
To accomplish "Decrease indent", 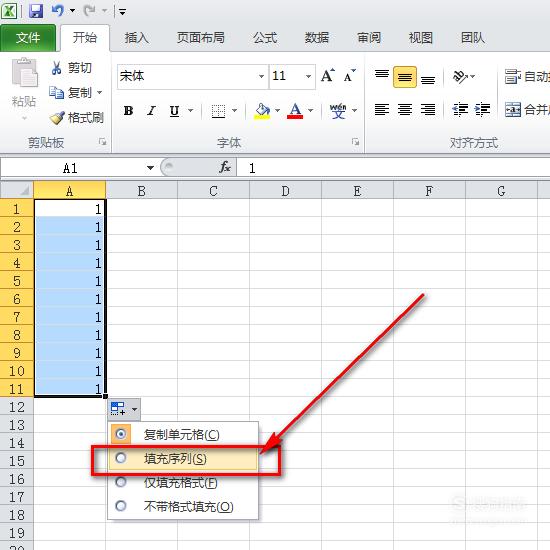I will click(x=460, y=110).
